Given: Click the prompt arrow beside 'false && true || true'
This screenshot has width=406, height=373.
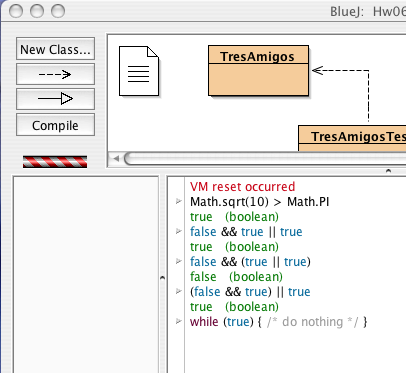Looking at the screenshot, I should point(179,231).
